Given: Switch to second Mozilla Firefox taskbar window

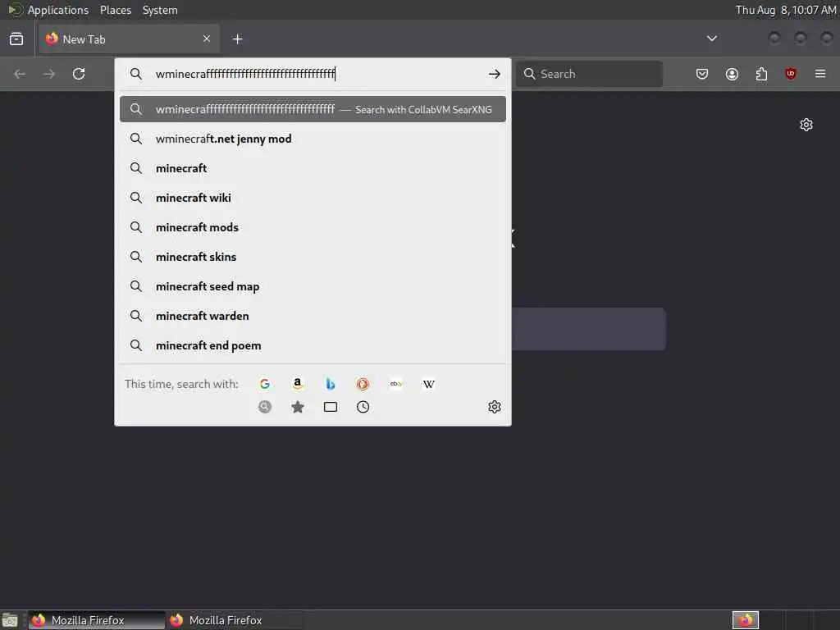Looking at the screenshot, I should [x=235, y=620].
